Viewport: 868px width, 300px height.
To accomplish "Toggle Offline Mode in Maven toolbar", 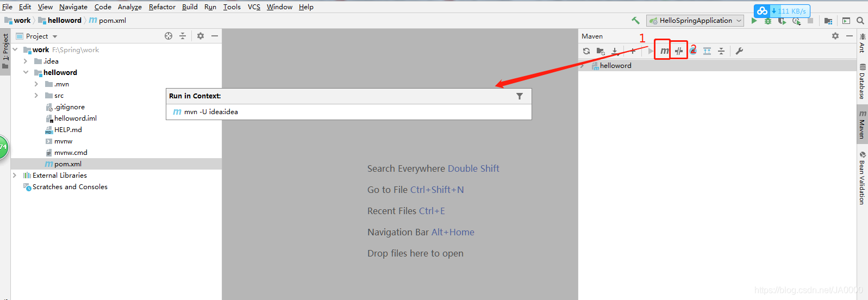I will click(x=679, y=51).
